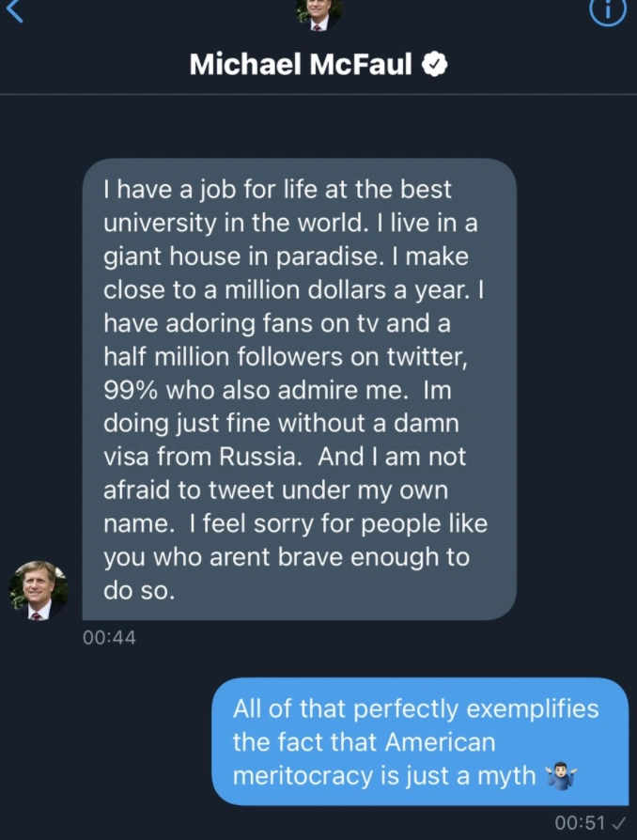
Task: Tap the shrug emoji in the blue message
Action: pos(561,777)
